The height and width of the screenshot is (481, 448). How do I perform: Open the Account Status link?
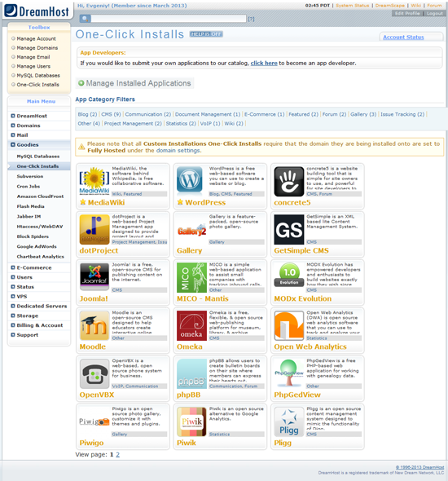[x=403, y=38]
